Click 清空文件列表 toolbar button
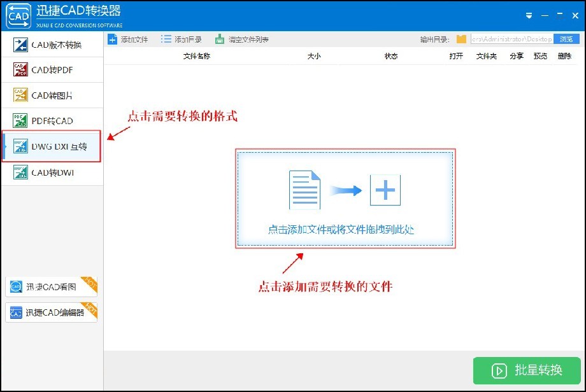Image resolution: width=586 pixels, height=392 pixels. [242, 39]
